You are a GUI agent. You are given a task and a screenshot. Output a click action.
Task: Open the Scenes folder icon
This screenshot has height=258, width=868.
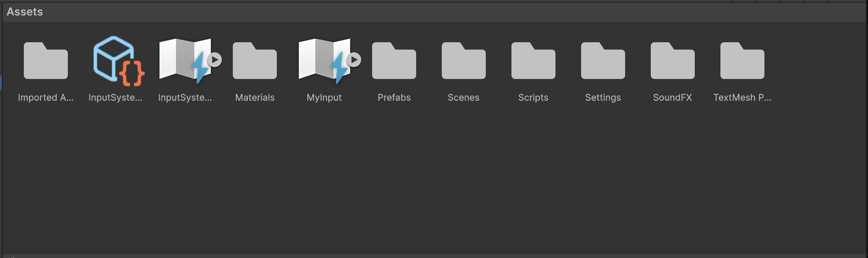[x=464, y=61]
